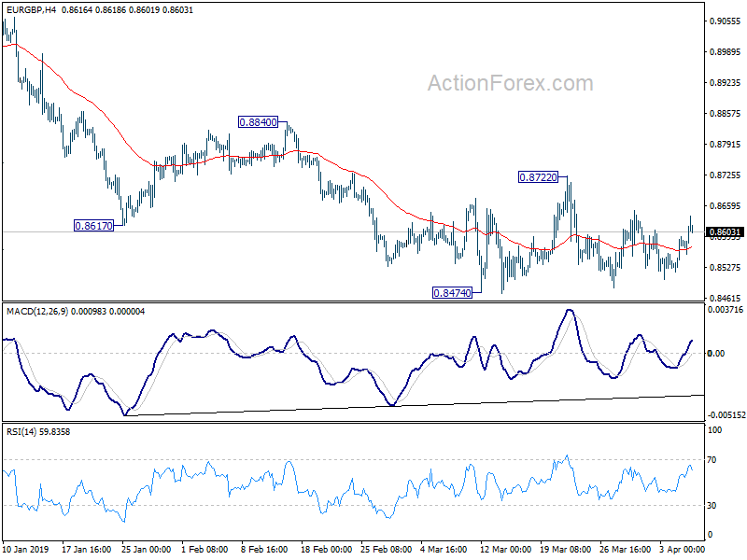
Task: Click the 10 Jan 2019 date label
Action: coord(26,550)
